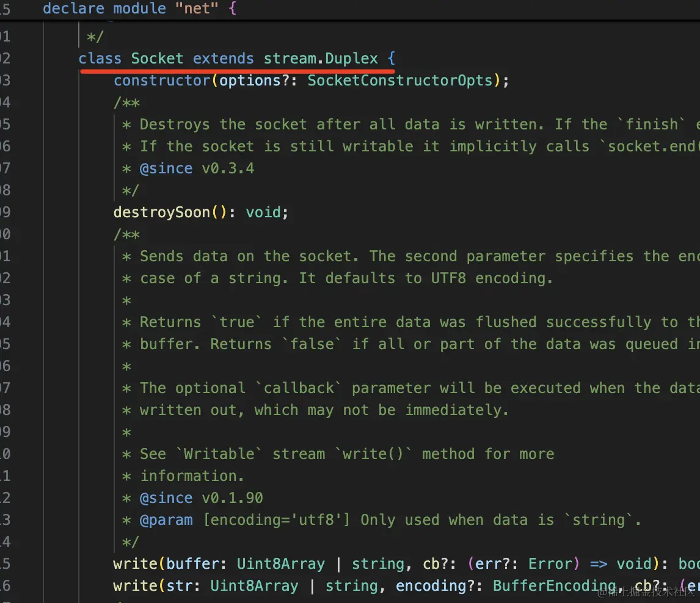This screenshot has width=700, height=603.
Task: Click the Duplex base class name
Action: [352, 59]
